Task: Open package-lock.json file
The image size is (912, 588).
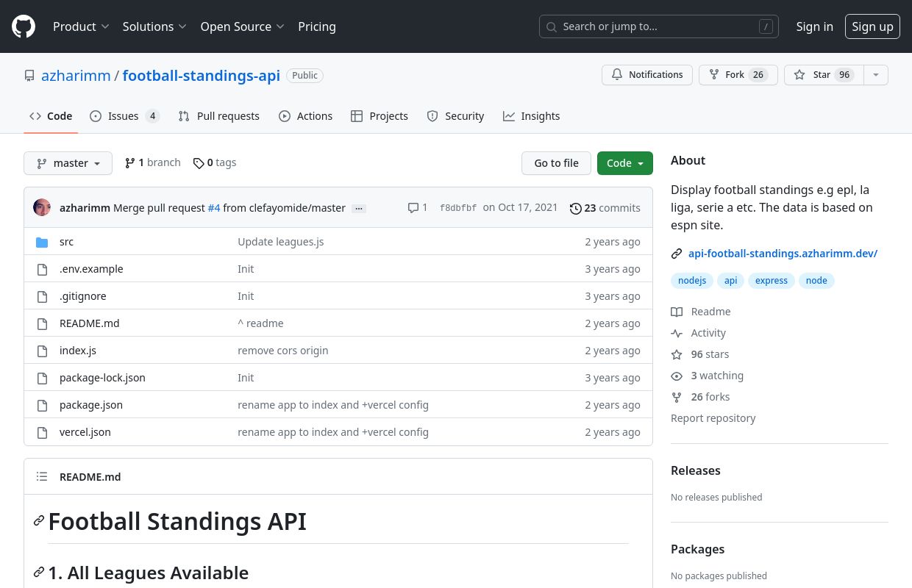Action: coord(102,378)
